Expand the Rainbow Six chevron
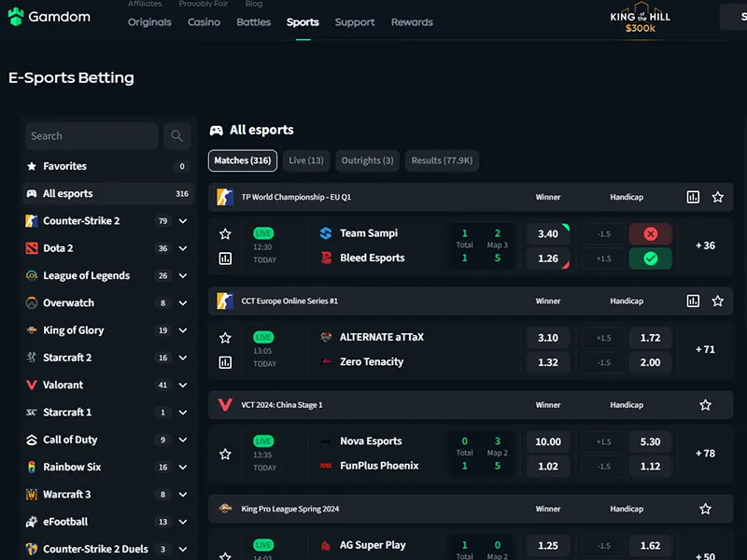This screenshot has width=747, height=560. coord(183,468)
